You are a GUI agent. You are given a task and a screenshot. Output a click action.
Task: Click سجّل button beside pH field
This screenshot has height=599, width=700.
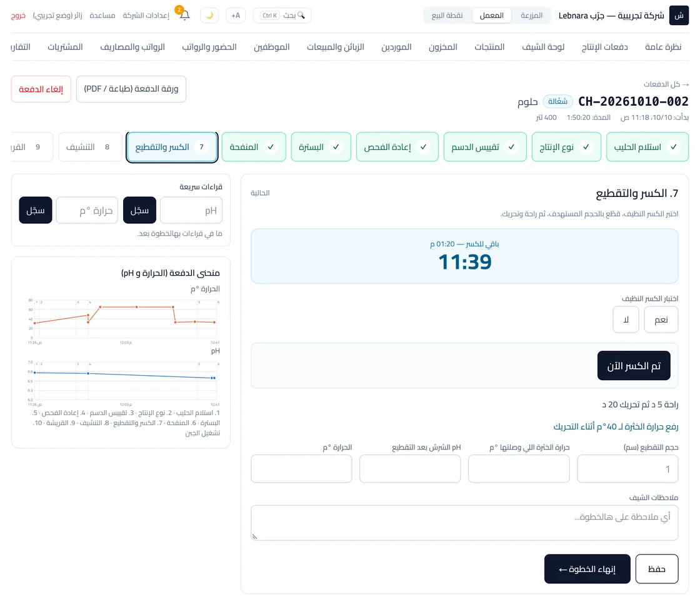point(139,210)
